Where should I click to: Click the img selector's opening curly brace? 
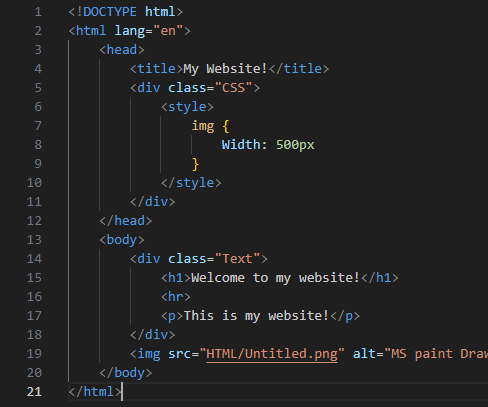point(226,126)
